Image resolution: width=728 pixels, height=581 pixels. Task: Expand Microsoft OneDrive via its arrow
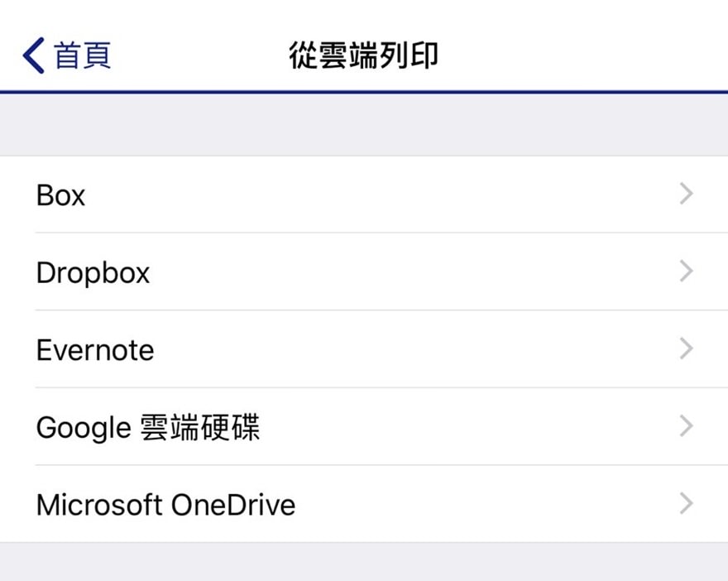(x=686, y=503)
